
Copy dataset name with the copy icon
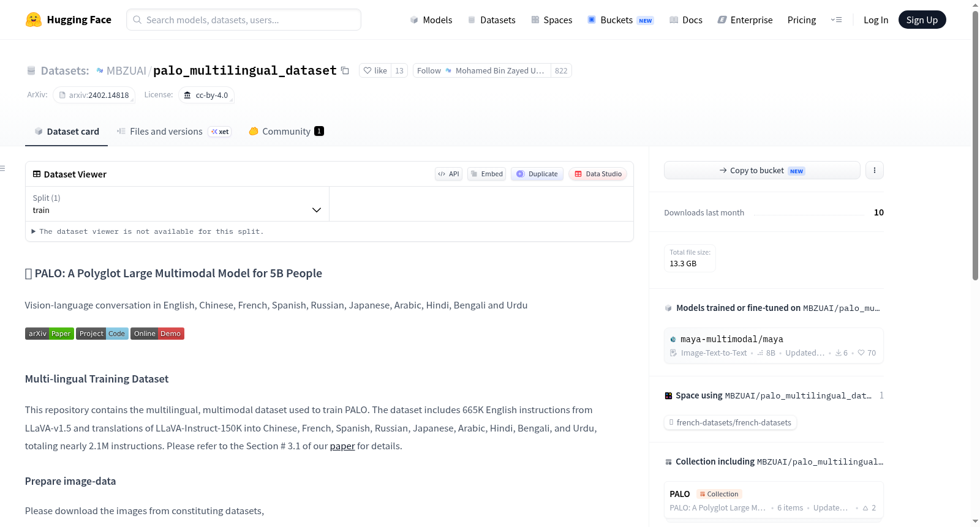point(345,70)
